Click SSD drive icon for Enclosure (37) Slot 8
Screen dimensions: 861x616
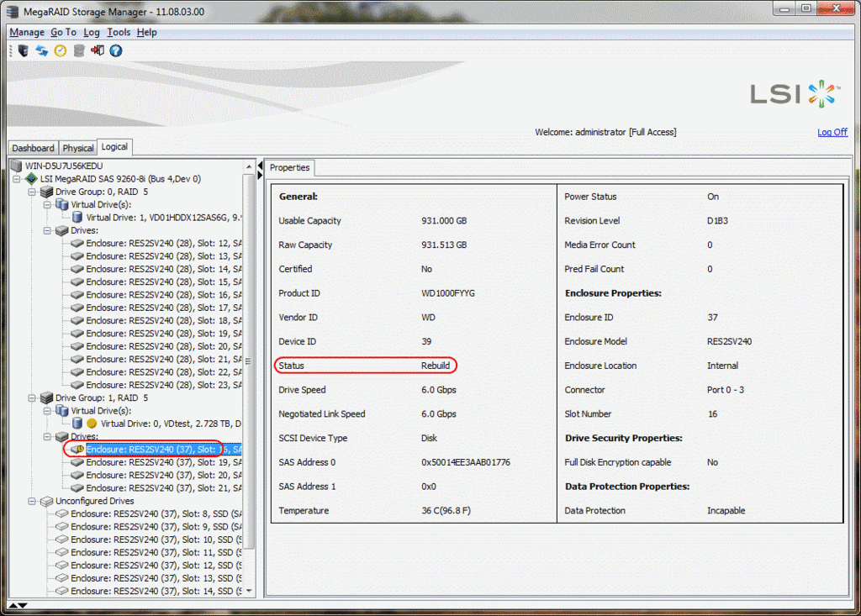(62, 513)
